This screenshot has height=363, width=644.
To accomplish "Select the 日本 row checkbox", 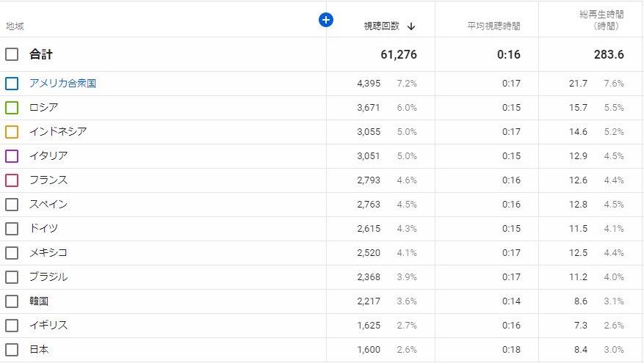I will (12, 350).
